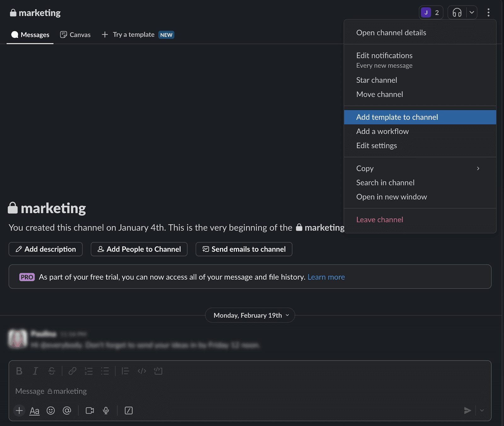Choose Open in new window
The width and height of the screenshot is (504, 426).
click(420, 197)
